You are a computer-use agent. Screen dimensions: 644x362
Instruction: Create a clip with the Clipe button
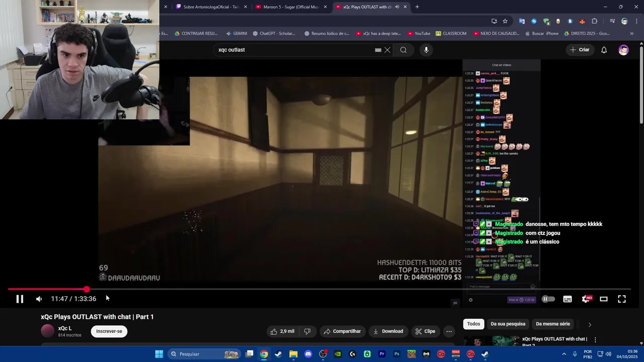click(425, 331)
